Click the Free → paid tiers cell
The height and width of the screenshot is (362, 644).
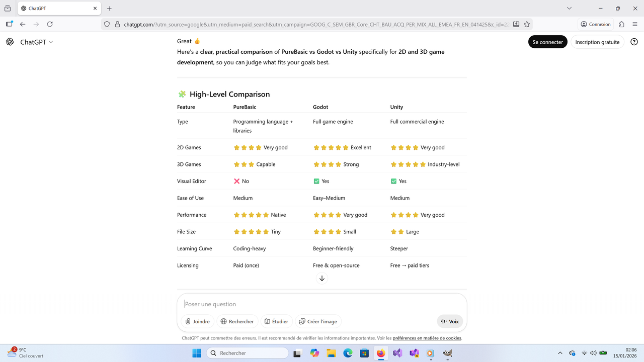(410, 265)
